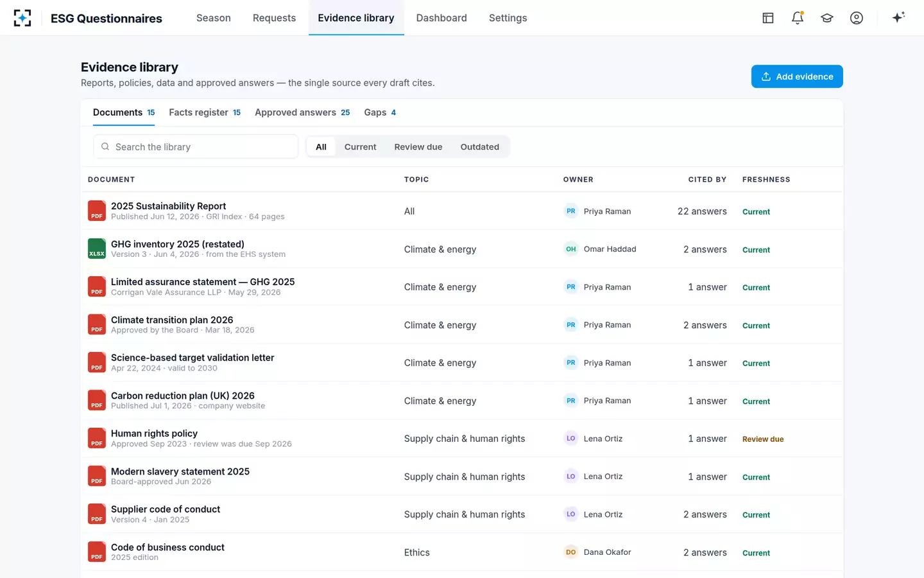Click the PDF icon for Science-based target validation letter
Viewport: 924px width, 578px height.
[x=97, y=362]
